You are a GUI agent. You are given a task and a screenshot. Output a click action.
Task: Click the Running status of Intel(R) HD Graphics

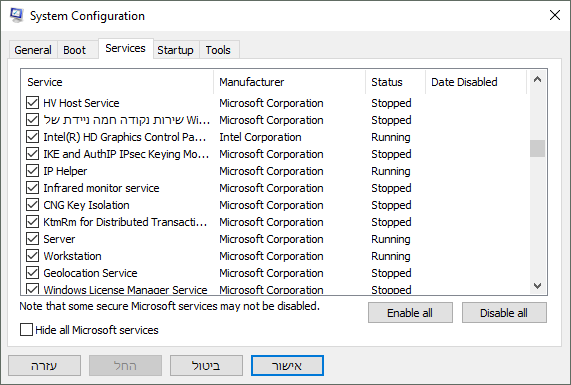(x=391, y=137)
